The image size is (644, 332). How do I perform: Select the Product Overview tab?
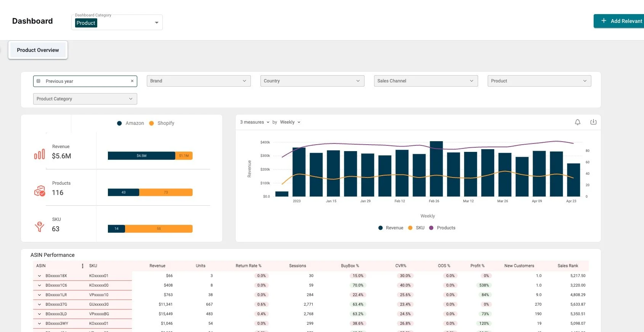(x=38, y=50)
